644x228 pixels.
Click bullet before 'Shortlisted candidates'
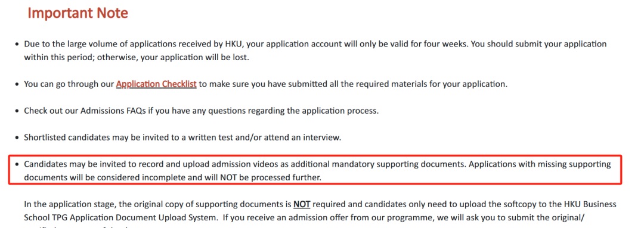click(17, 138)
